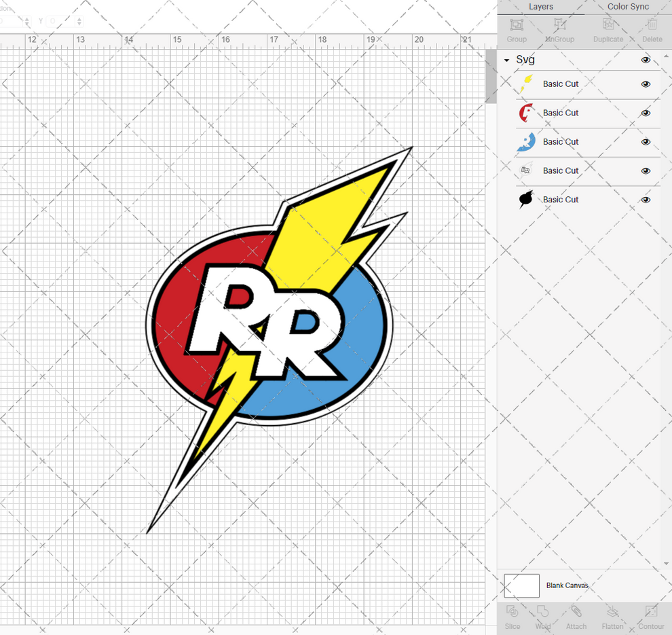
Task: Switch to the Color Sync tab
Action: click(x=627, y=7)
